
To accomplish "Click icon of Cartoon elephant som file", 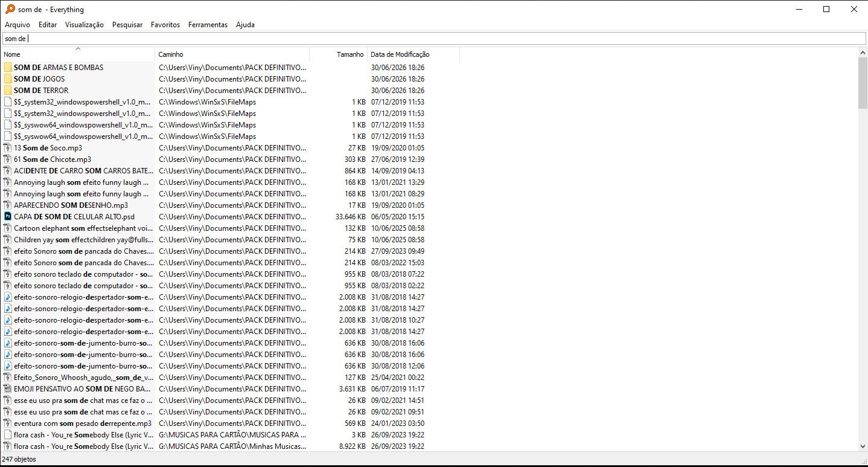I will click(x=8, y=228).
